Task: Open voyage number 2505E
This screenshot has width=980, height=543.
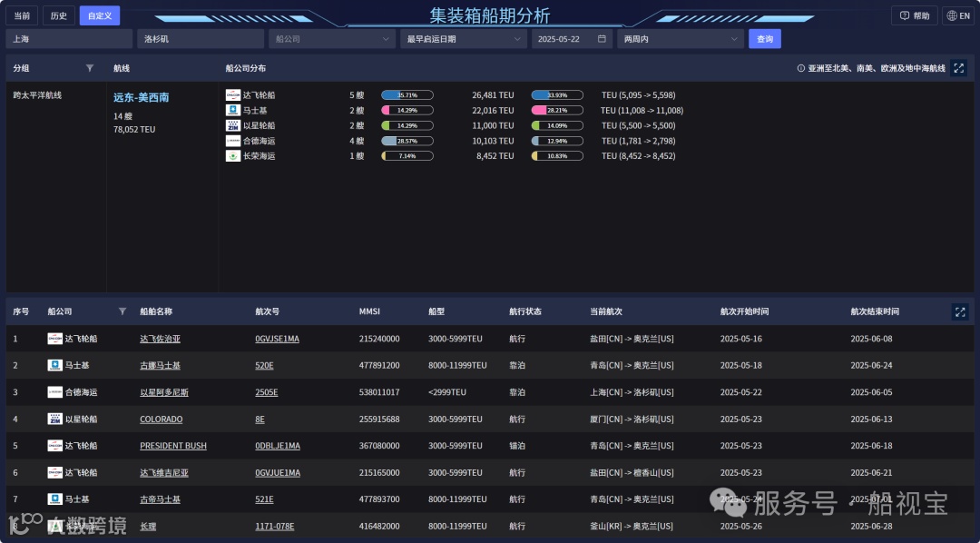Action: click(x=267, y=392)
